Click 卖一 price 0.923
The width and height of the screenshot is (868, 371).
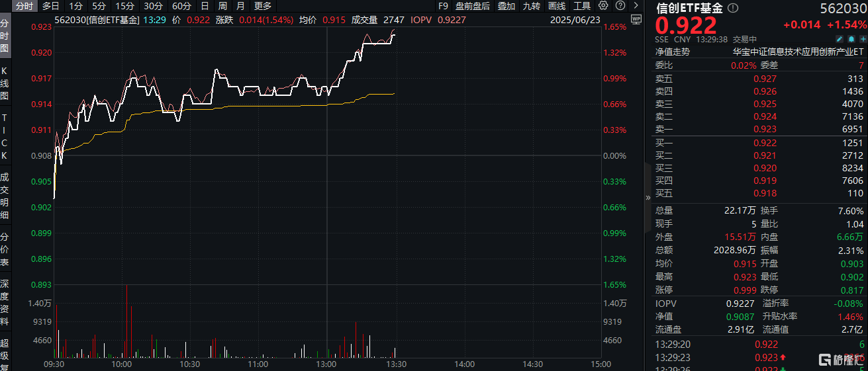tap(765, 129)
